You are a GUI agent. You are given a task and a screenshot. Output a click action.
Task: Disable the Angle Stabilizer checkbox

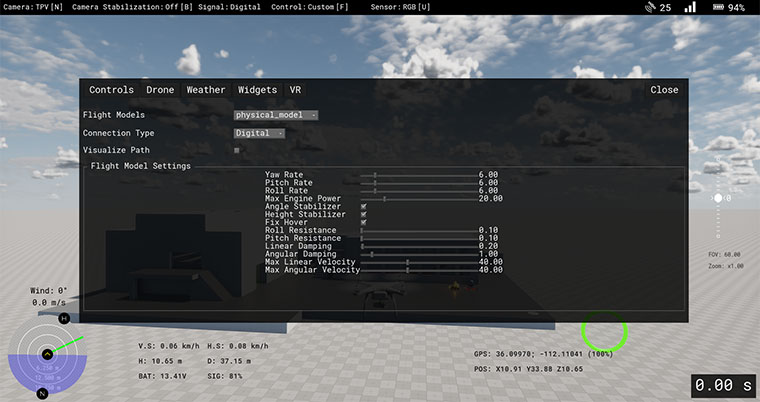(363, 207)
